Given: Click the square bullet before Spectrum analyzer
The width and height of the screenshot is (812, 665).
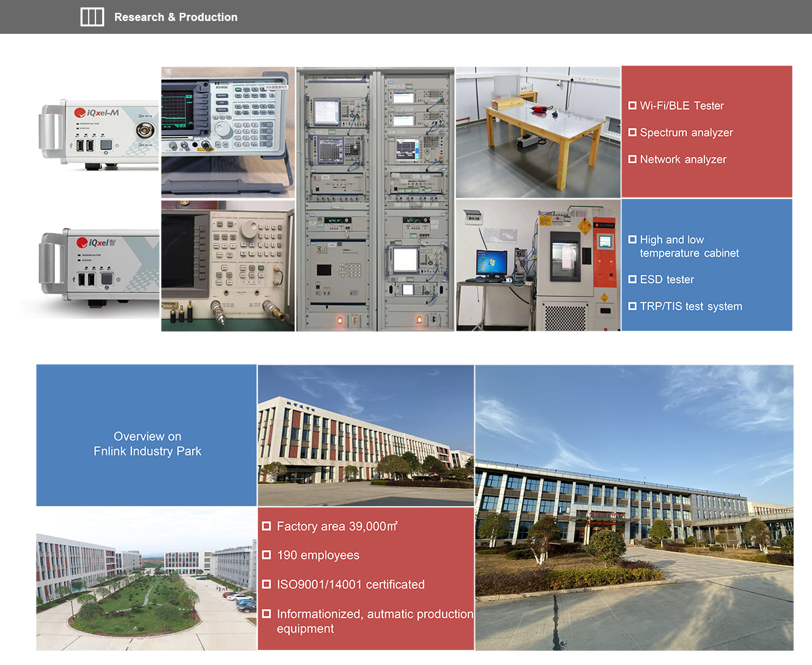Looking at the screenshot, I should click(632, 133).
